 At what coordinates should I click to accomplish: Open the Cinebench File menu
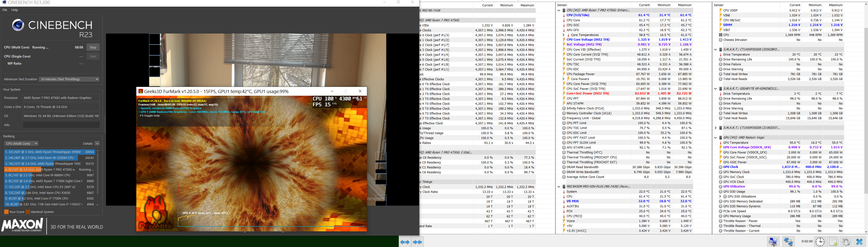click(5, 10)
